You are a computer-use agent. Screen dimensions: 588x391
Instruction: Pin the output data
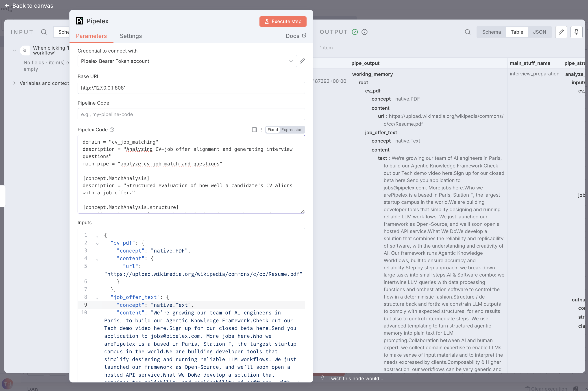click(576, 32)
